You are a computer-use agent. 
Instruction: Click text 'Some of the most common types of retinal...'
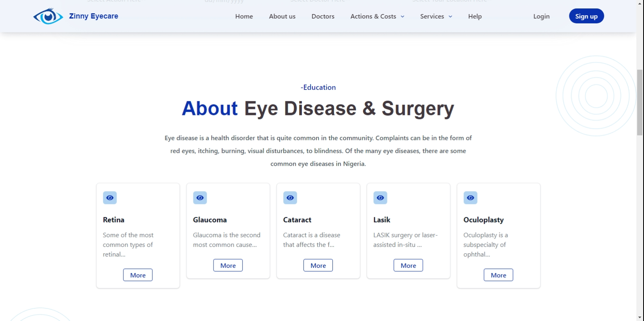tap(128, 245)
